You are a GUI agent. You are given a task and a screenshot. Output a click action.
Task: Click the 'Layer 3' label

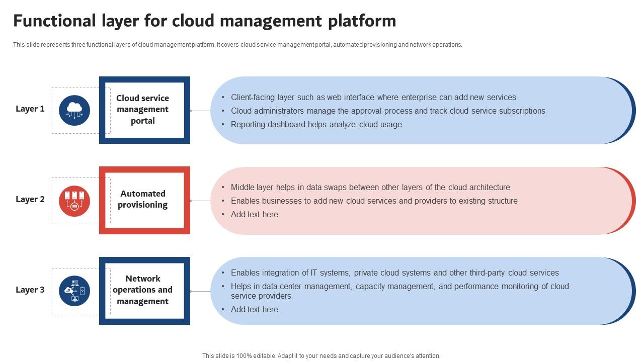[x=30, y=290]
